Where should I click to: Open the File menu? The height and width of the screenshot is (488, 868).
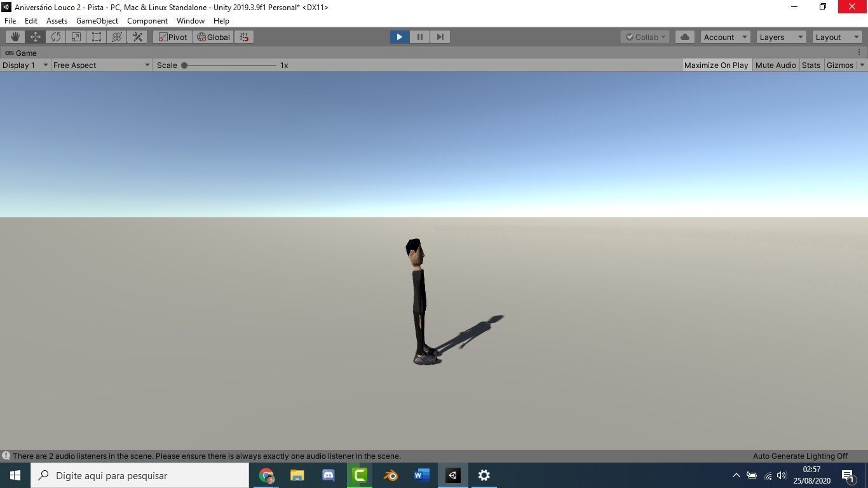10,20
